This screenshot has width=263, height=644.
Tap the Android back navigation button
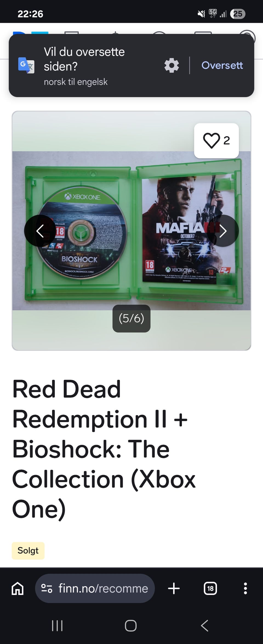pos(205,626)
